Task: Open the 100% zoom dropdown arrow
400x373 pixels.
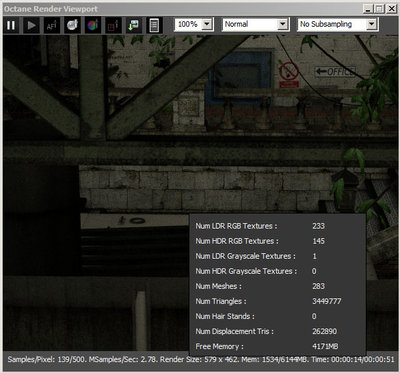Action: pos(207,24)
